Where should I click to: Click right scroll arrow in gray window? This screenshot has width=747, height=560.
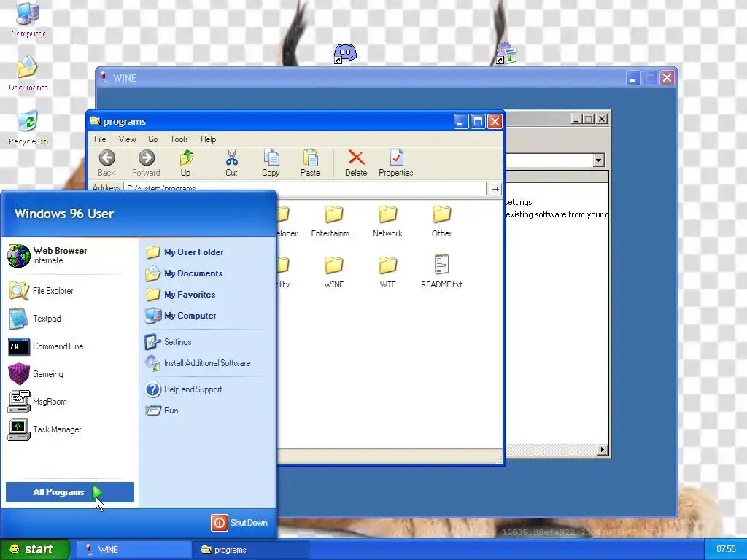(x=603, y=449)
